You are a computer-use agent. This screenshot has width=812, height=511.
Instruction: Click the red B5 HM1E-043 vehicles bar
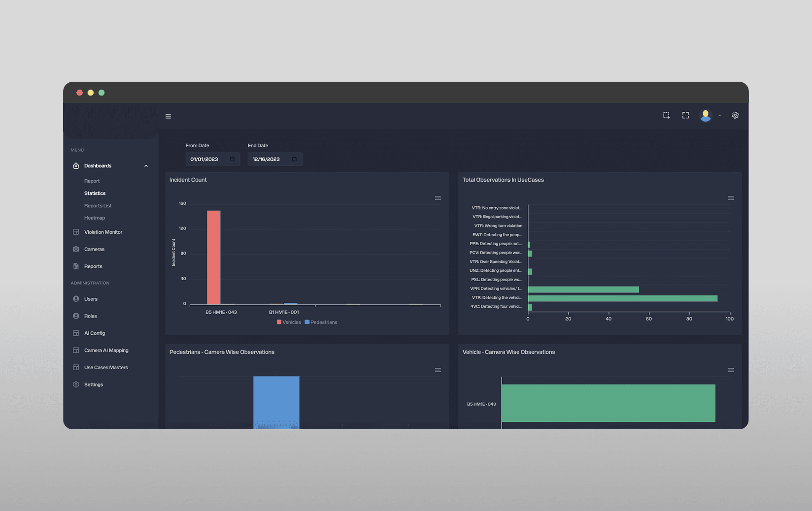coord(213,257)
